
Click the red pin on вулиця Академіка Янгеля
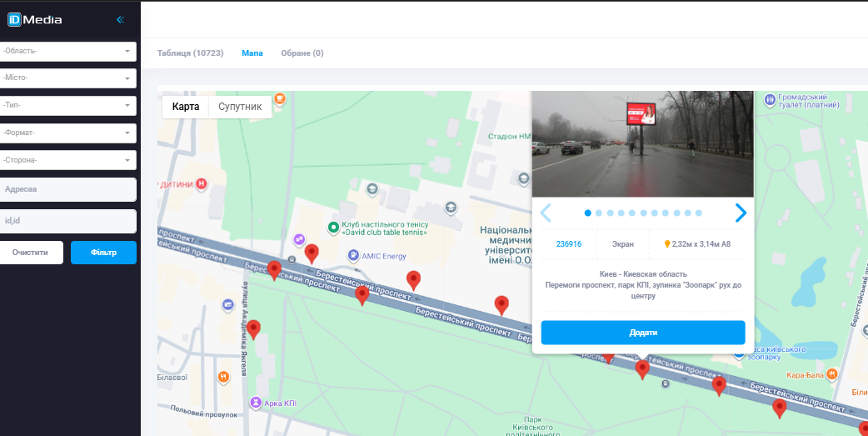point(253,329)
